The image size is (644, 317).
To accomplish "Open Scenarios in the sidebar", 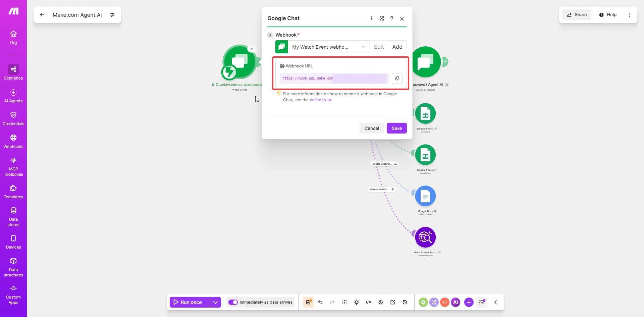I will coord(13,72).
